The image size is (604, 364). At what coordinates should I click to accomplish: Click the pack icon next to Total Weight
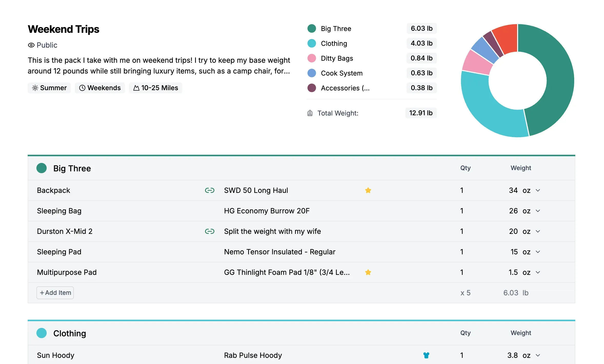pyautogui.click(x=310, y=113)
